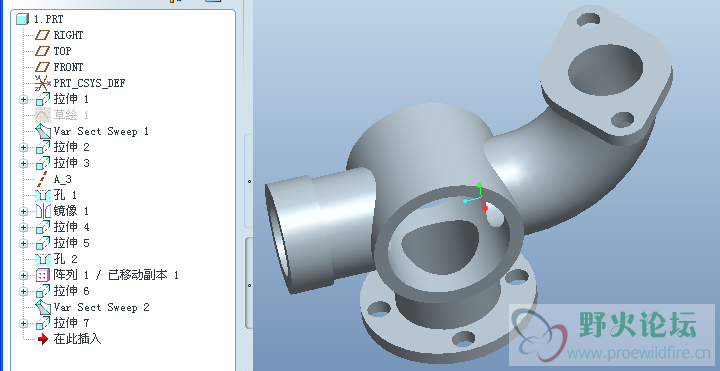Select the RIGHT datum plane icon

[43, 35]
